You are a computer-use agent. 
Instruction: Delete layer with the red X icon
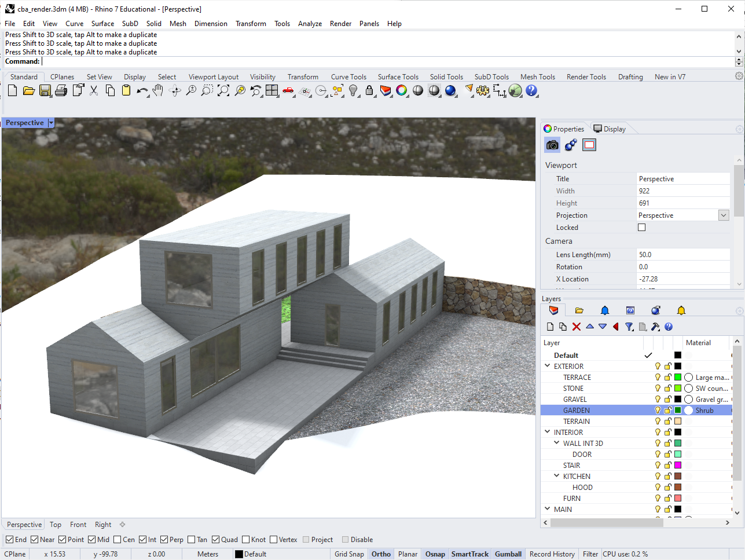point(577,327)
